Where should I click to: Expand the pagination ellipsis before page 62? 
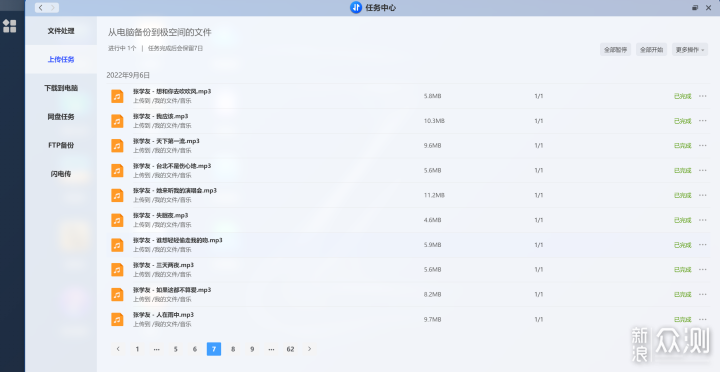pyautogui.click(x=271, y=349)
